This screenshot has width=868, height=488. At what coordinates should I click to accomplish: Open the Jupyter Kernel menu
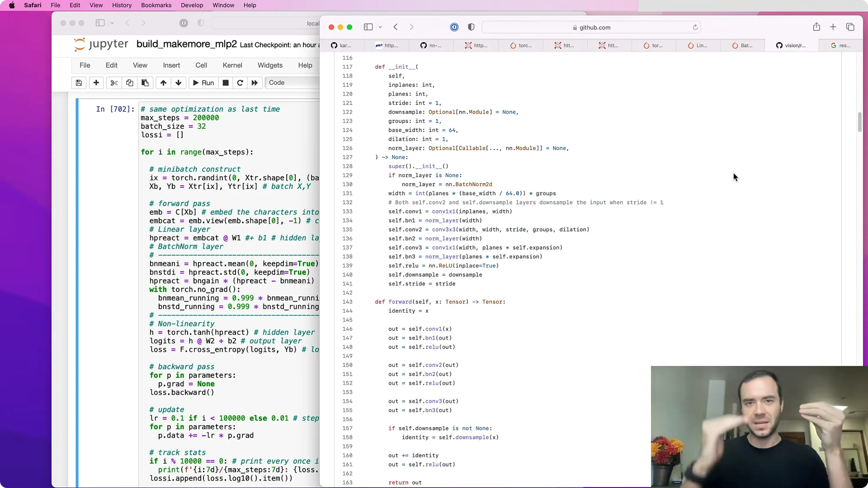(x=232, y=65)
